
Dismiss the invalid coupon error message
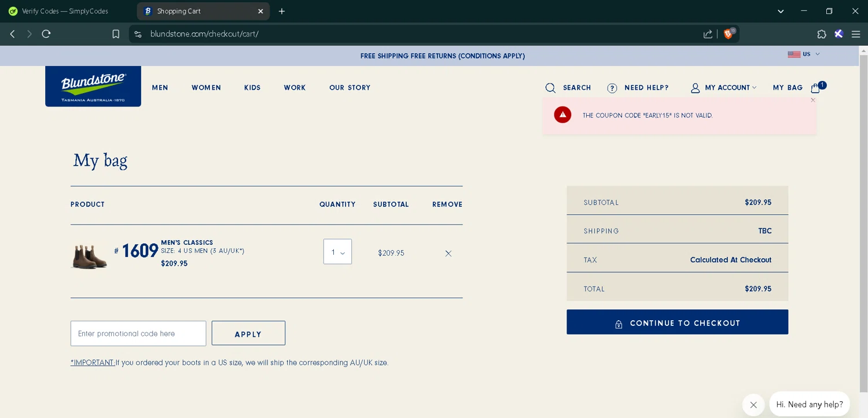pyautogui.click(x=812, y=100)
